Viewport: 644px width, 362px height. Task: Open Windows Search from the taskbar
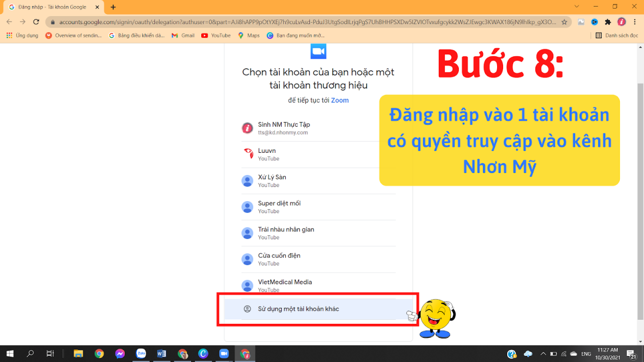pyautogui.click(x=30, y=353)
